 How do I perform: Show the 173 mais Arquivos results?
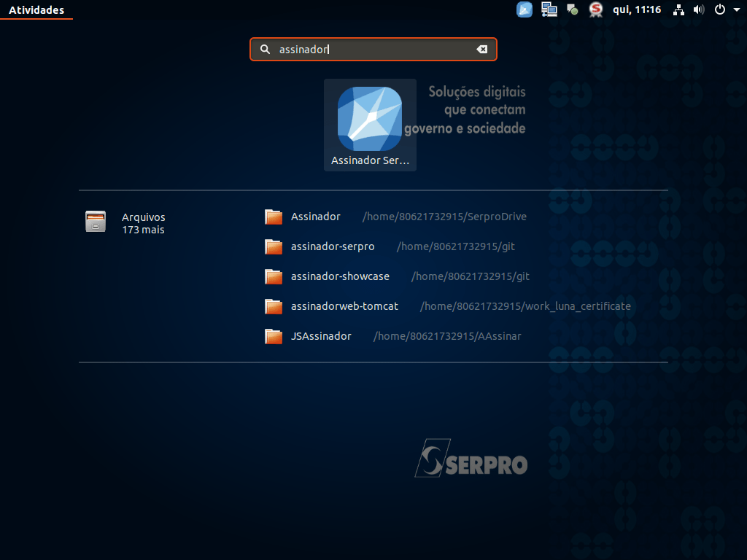[143, 230]
